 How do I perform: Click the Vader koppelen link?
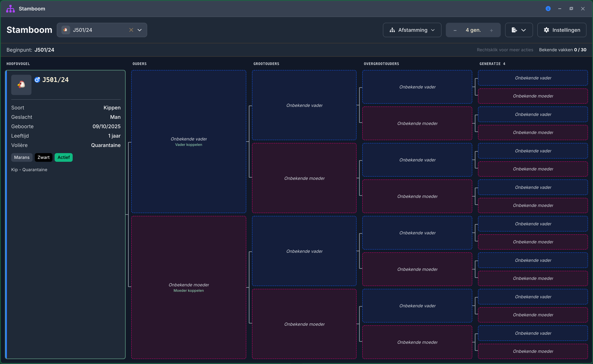coord(189,145)
